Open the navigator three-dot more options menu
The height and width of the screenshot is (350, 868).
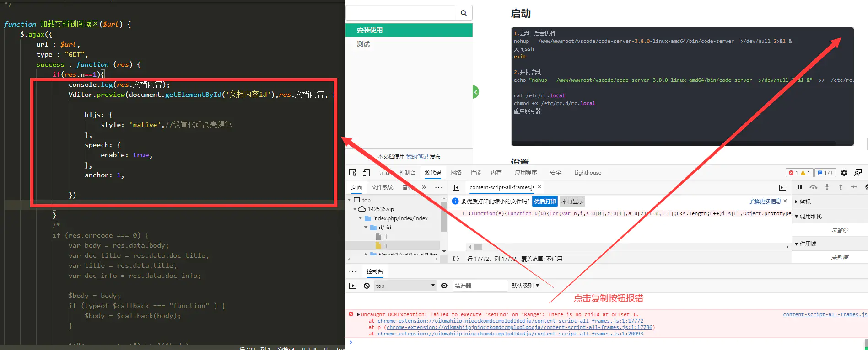[438, 187]
